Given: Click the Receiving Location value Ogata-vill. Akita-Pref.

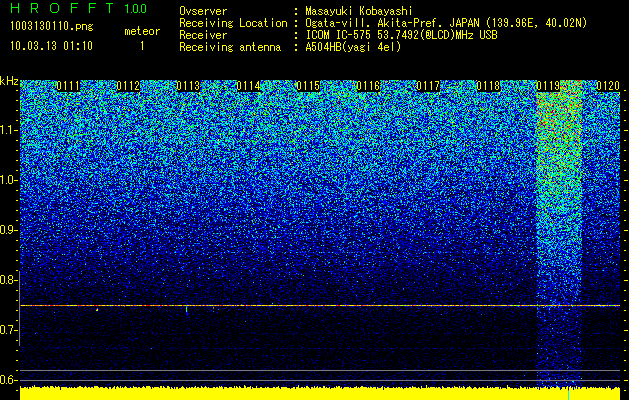Looking at the screenshot, I should tap(372, 23).
